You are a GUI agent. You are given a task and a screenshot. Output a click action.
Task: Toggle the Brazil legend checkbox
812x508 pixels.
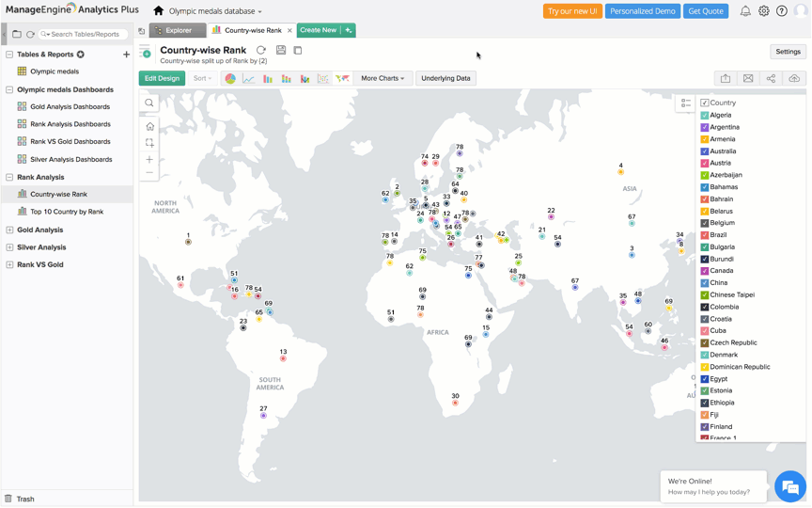pyautogui.click(x=704, y=235)
